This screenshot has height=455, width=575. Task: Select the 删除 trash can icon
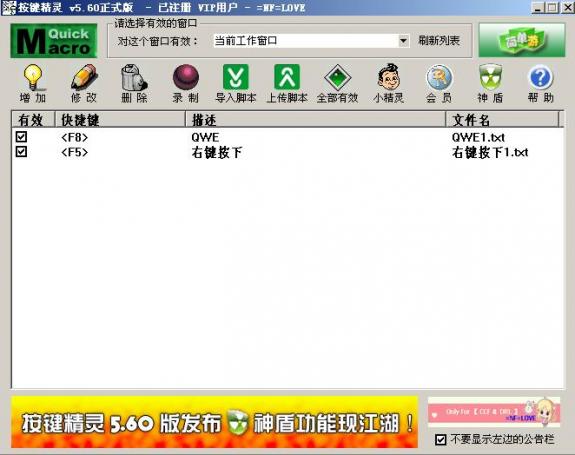pos(134,77)
